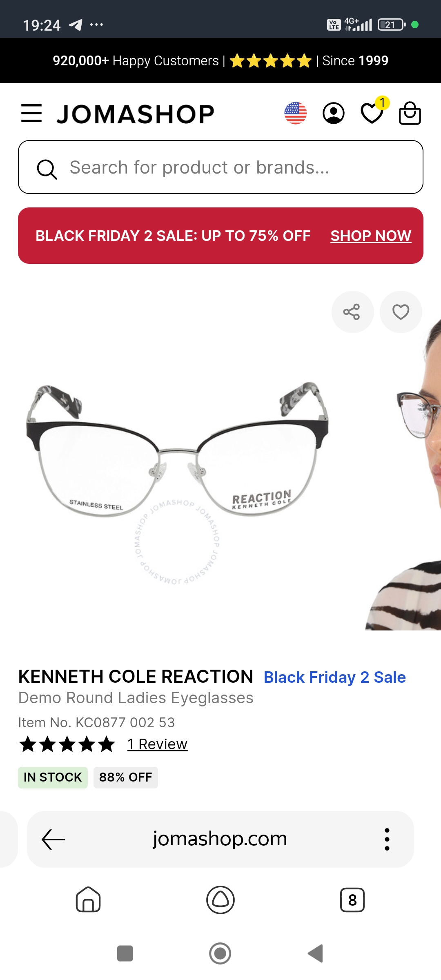The image size is (441, 980).
Task: Tap the Android recent apps square
Action: click(125, 953)
